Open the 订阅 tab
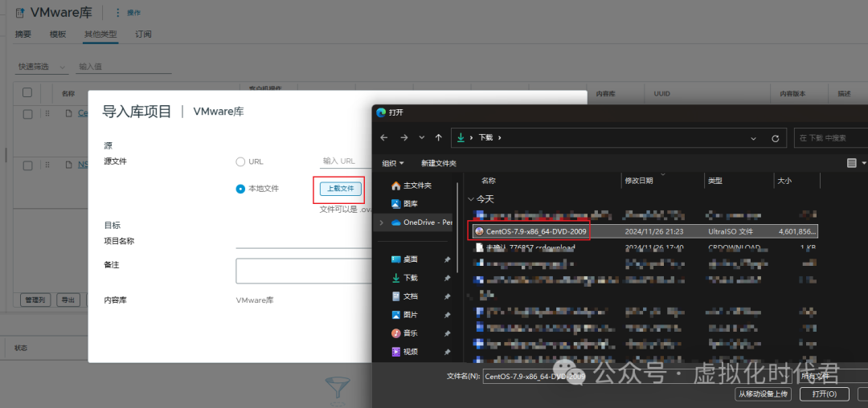Screen dimensions: 868x408 (x=143, y=35)
